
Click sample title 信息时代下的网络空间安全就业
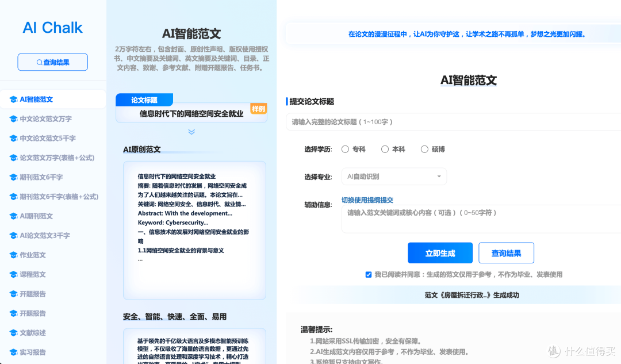click(x=191, y=114)
